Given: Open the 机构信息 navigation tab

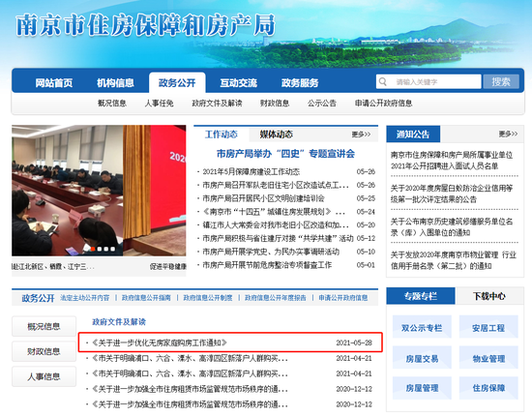Looking at the screenshot, I should tap(115, 83).
